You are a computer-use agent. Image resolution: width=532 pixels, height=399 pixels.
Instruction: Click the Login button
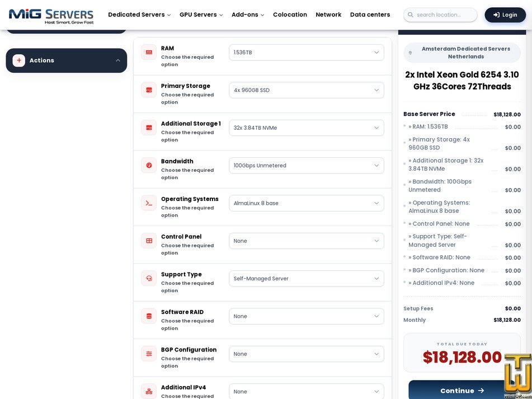pyautogui.click(x=505, y=15)
